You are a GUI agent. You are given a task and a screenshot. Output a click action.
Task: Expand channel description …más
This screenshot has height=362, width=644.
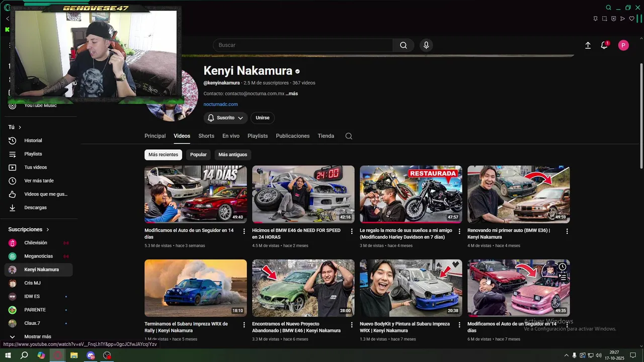292,94
